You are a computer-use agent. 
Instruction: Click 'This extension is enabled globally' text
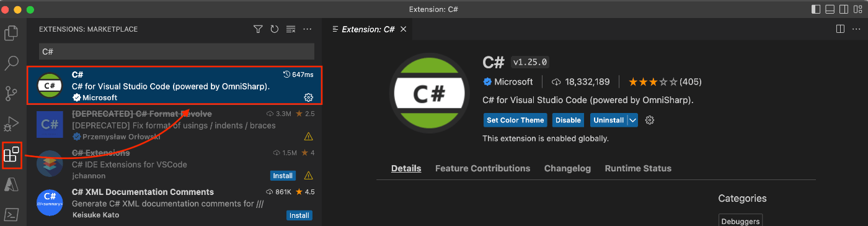coord(546,138)
